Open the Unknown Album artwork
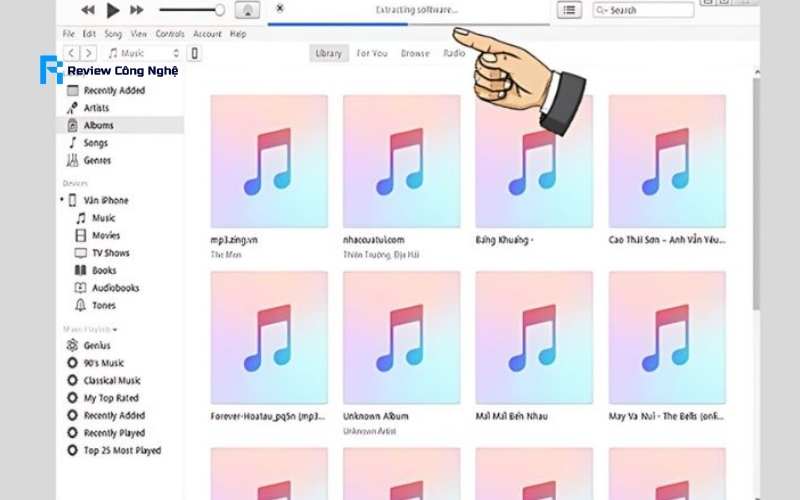 click(402, 337)
